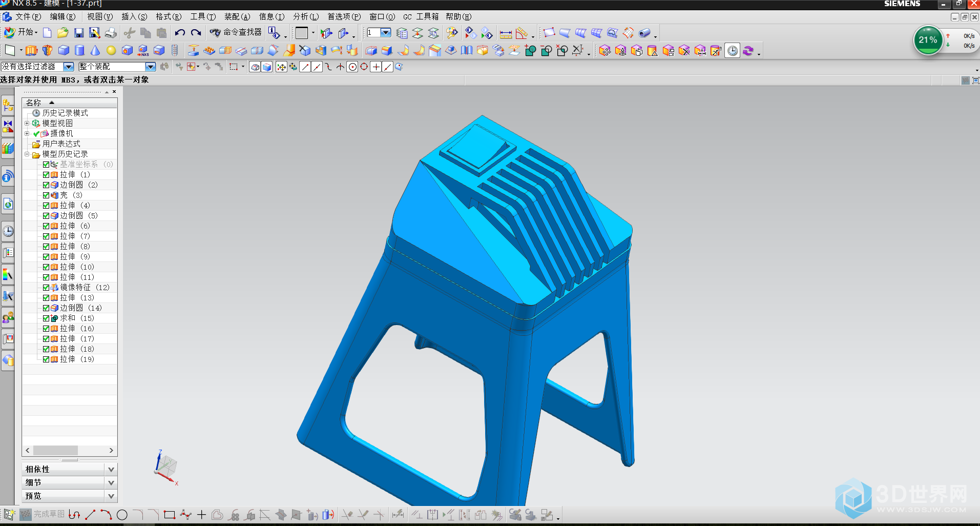Open the 开始 start menu button
The width and height of the screenshot is (980, 526).
click(20, 32)
